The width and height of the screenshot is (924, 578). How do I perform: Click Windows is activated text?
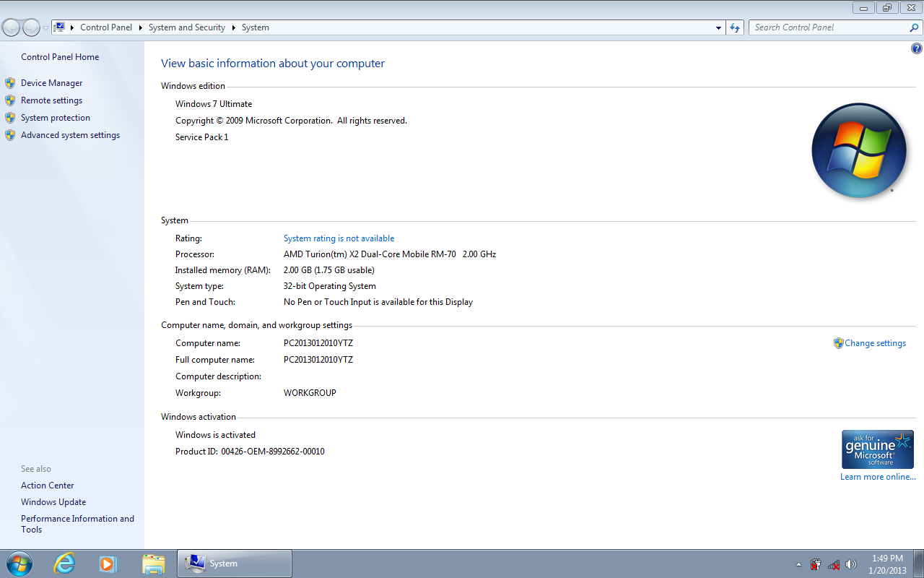[x=215, y=435]
